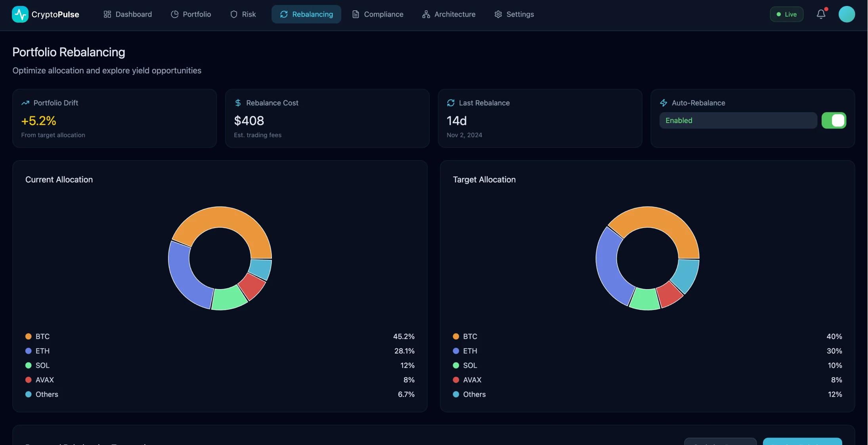Click the dollar icon on Rebalance Cost card
This screenshot has width=868, height=445.
(238, 103)
